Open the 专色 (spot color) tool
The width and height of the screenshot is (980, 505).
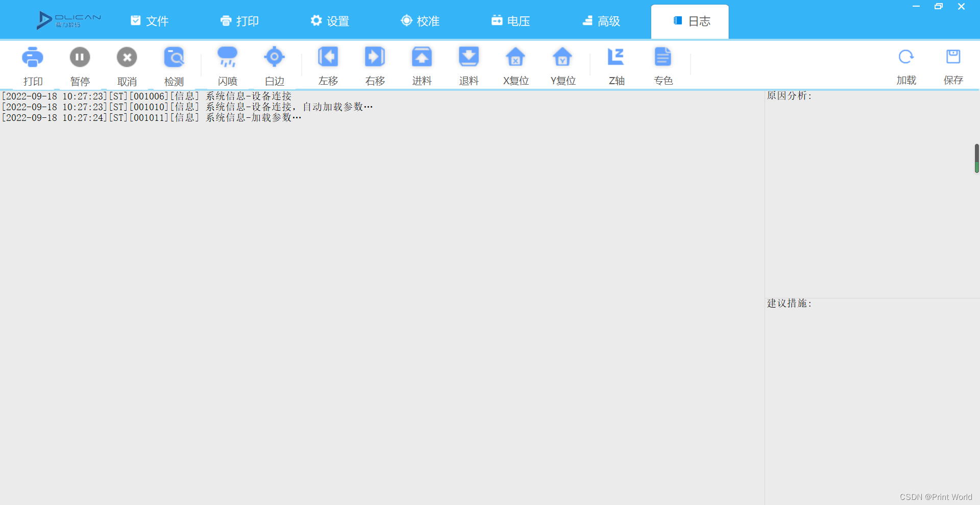[663, 65]
